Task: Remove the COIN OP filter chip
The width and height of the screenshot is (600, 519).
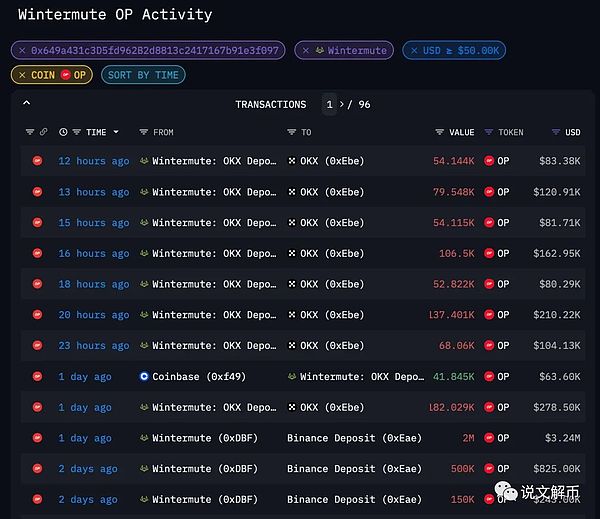Action: 22,75
